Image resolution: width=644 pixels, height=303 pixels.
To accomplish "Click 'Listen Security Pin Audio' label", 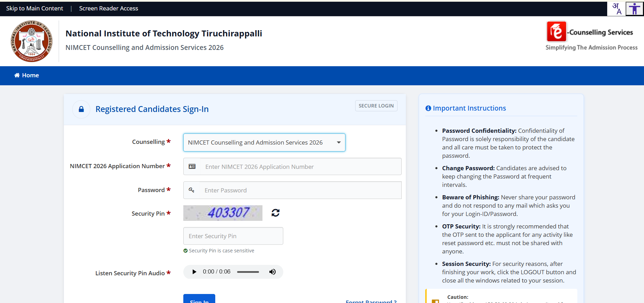I will pyautogui.click(x=130, y=273).
